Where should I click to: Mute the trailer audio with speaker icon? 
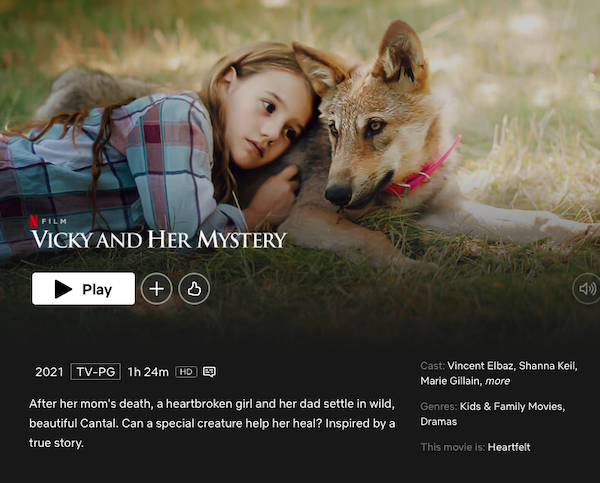(587, 289)
